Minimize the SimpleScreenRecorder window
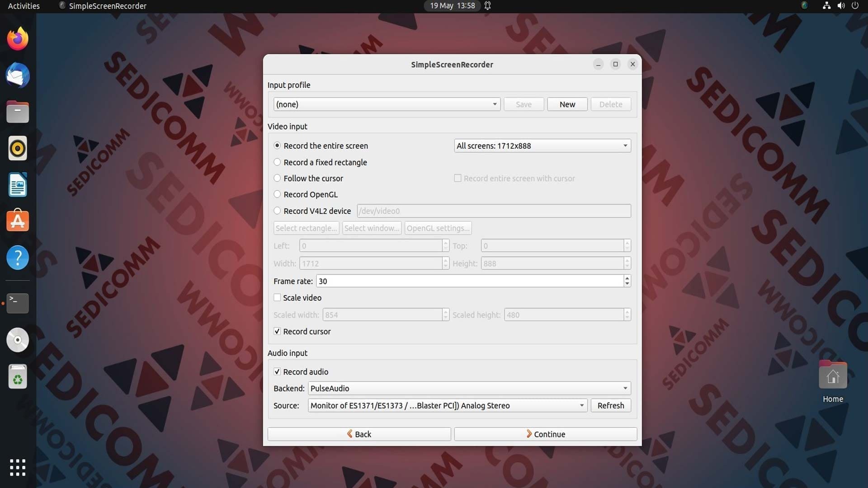Screen dimensions: 868x488 (x=598, y=64)
